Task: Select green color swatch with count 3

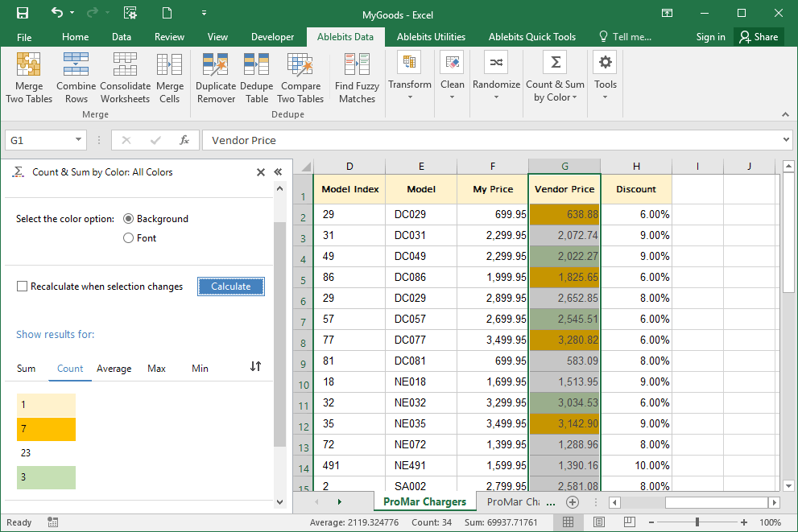Action: [47, 477]
